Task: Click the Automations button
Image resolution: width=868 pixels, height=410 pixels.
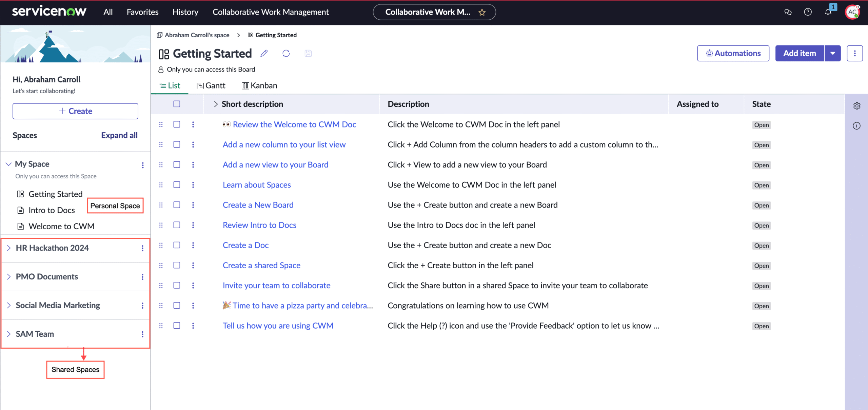Action: [733, 53]
